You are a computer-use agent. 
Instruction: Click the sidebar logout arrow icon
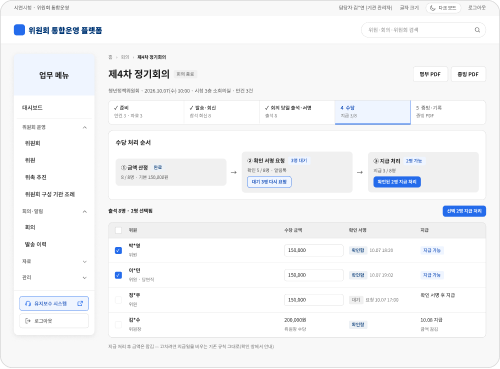(x=28, y=321)
